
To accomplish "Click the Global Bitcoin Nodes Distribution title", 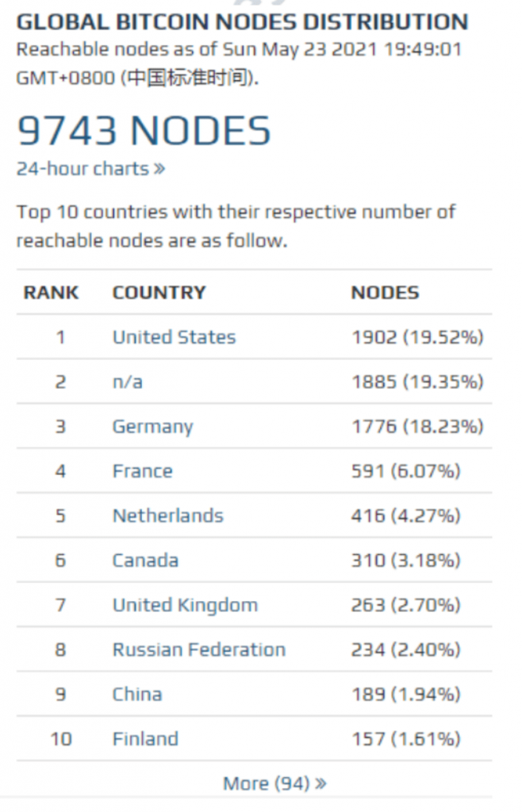I will pyautogui.click(x=242, y=21).
